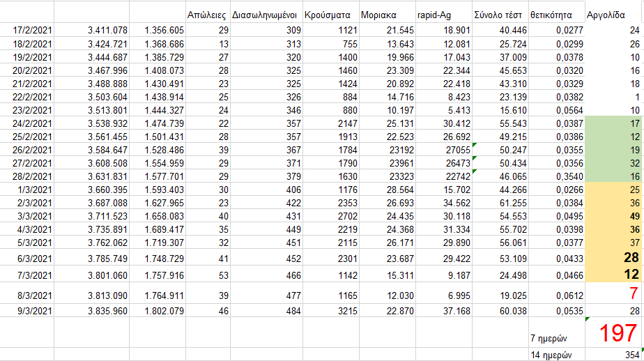Select the Κρούσματα header cell
Viewport: 644px width, 361px height.
click(x=330, y=14)
